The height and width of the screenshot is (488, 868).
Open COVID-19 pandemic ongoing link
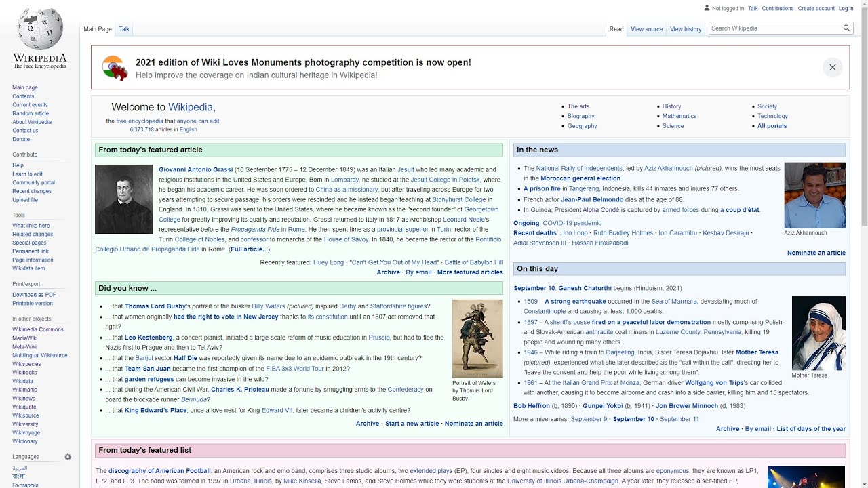(572, 223)
